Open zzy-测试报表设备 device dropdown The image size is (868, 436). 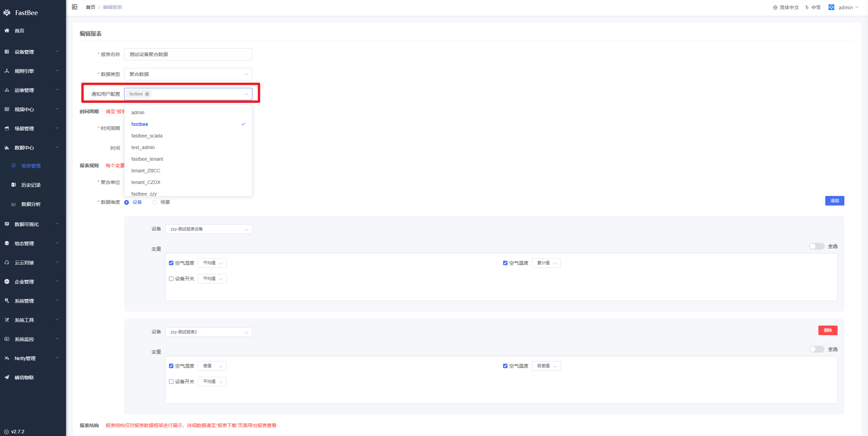[x=209, y=229]
